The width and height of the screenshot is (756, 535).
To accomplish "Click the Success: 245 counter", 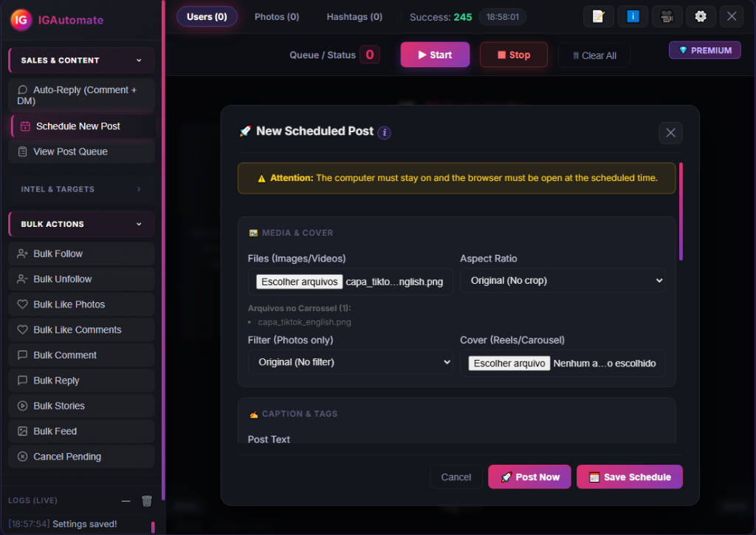I will [x=441, y=18].
